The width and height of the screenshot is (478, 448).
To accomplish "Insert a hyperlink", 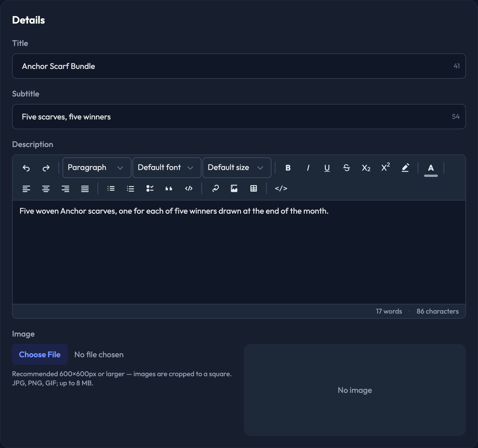I will pyautogui.click(x=215, y=188).
